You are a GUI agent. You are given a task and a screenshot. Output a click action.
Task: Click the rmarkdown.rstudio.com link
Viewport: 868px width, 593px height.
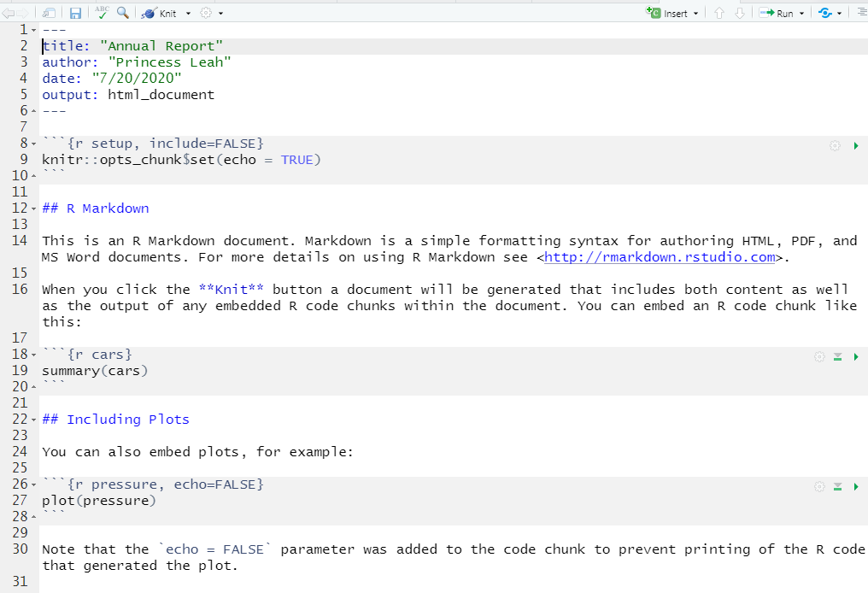click(x=660, y=257)
